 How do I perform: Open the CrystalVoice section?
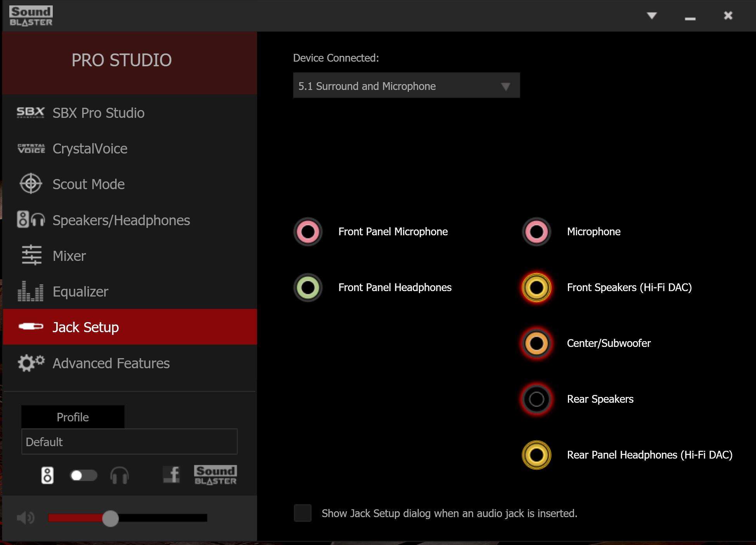130,148
